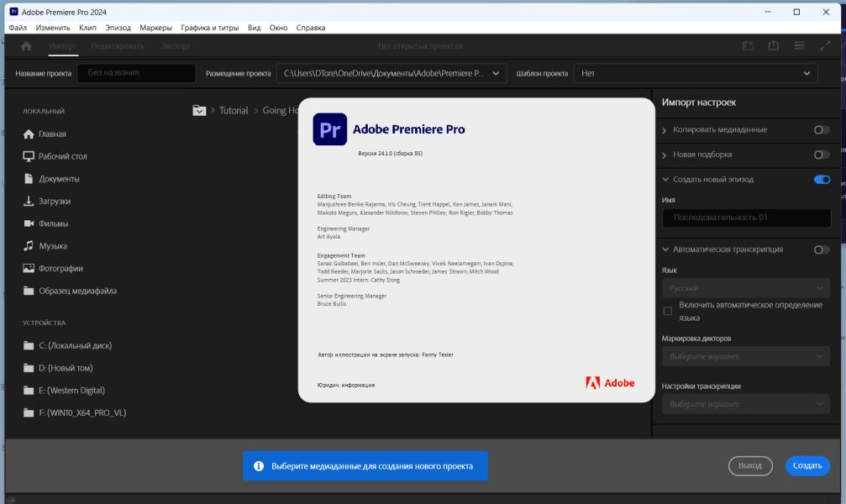Image resolution: width=846 pixels, height=504 pixels.
Task: Open the Вид menu
Action: [x=254, y=28]
